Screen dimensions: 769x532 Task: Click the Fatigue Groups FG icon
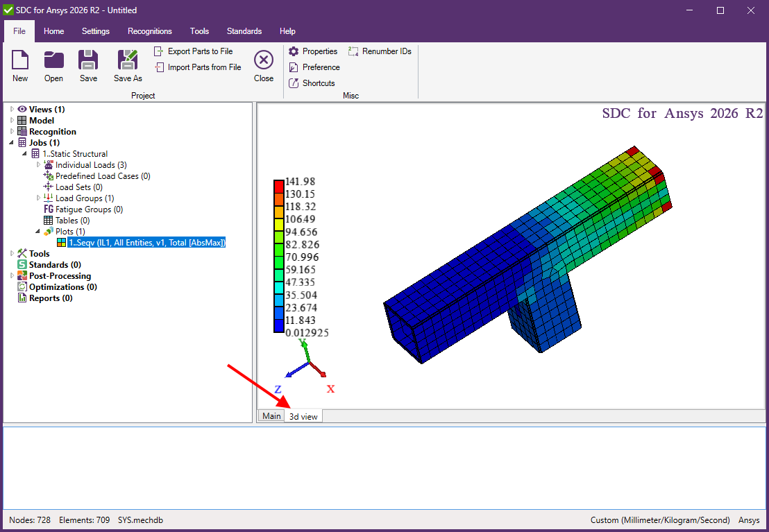click(x=48, y=209)
